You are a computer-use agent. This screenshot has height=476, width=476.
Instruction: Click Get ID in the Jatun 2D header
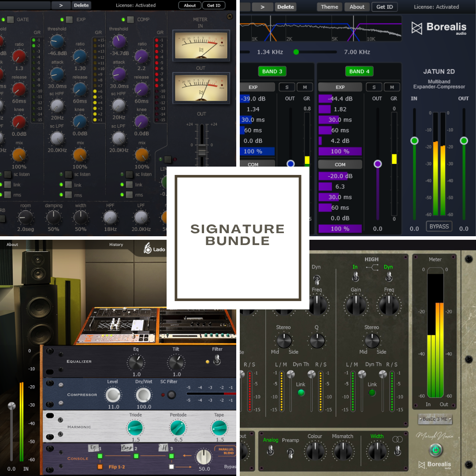coord(385,7)
